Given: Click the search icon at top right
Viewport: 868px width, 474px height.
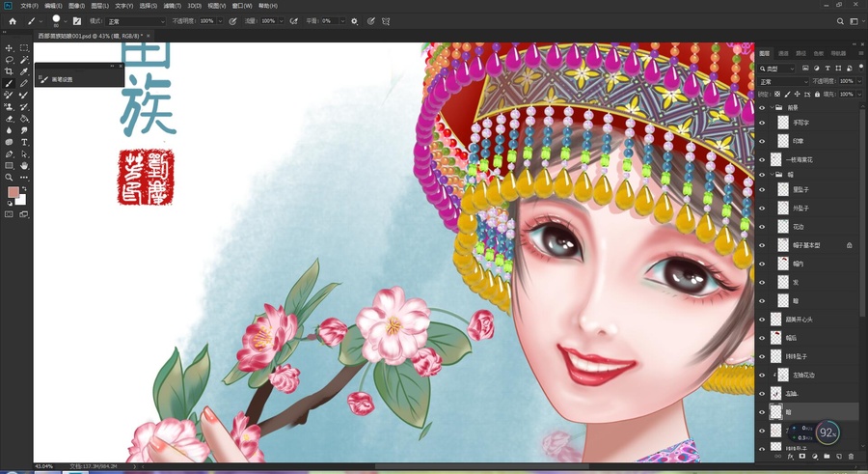Looking at the screenshot, I should [840, 21].
